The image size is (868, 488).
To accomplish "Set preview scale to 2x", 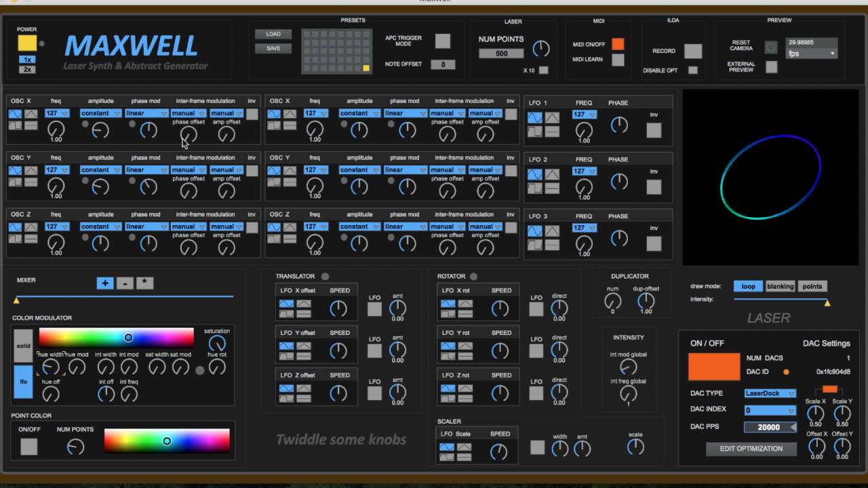I will (28, 69).
